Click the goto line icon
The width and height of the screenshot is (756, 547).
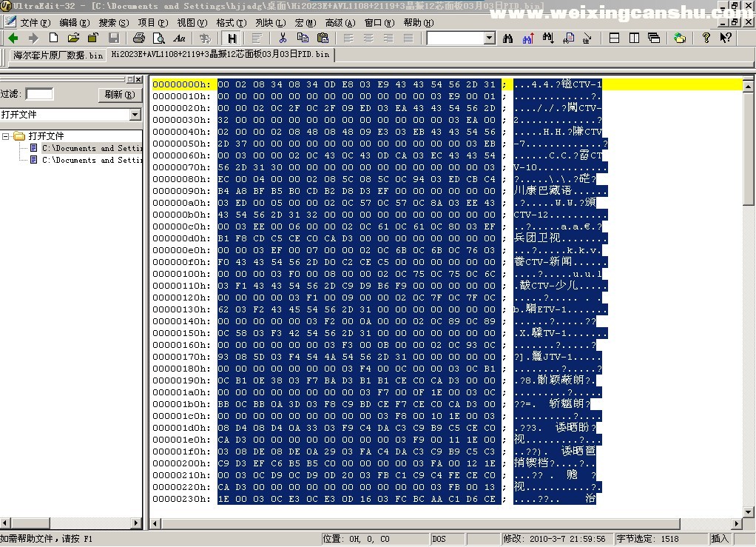coord(588,38)
